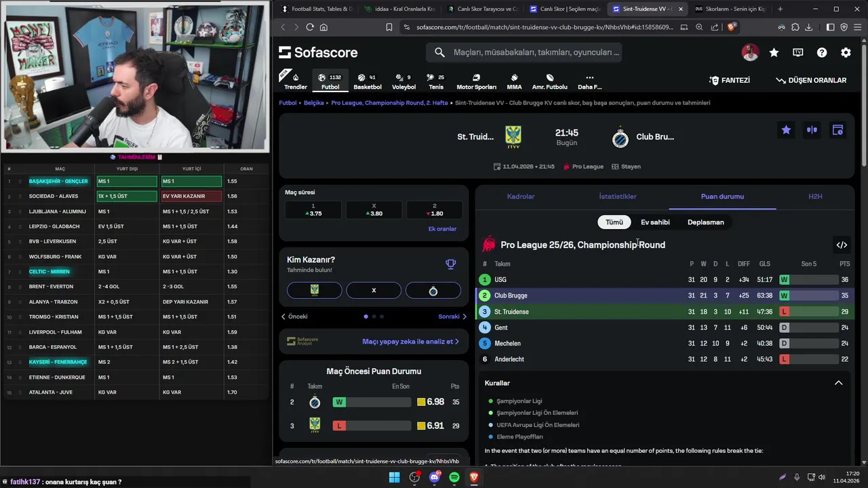The image size is (868, 488).
Task: Bookmark this page in the browser
Action: pos(389,27)
